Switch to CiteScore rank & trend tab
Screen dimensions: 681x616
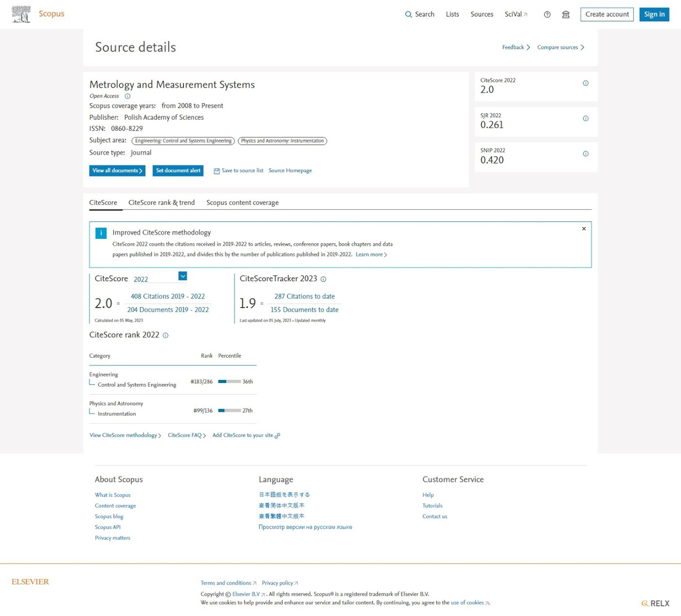point(161,202)
